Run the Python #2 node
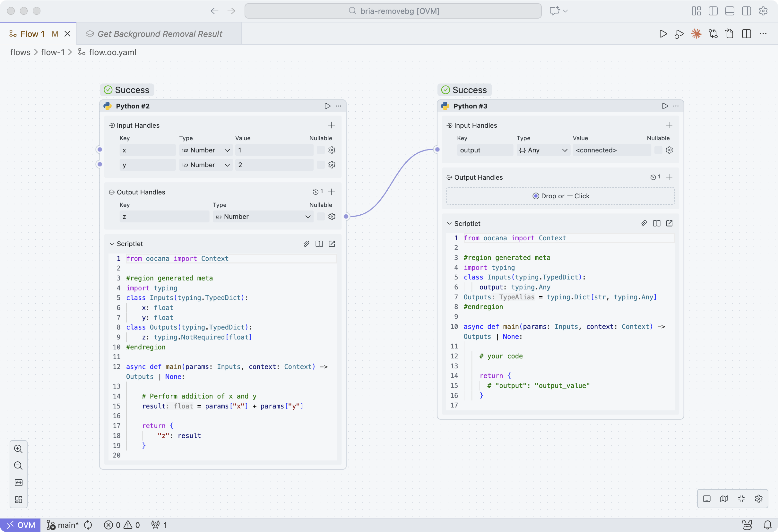778x532 pixels. 327,106
